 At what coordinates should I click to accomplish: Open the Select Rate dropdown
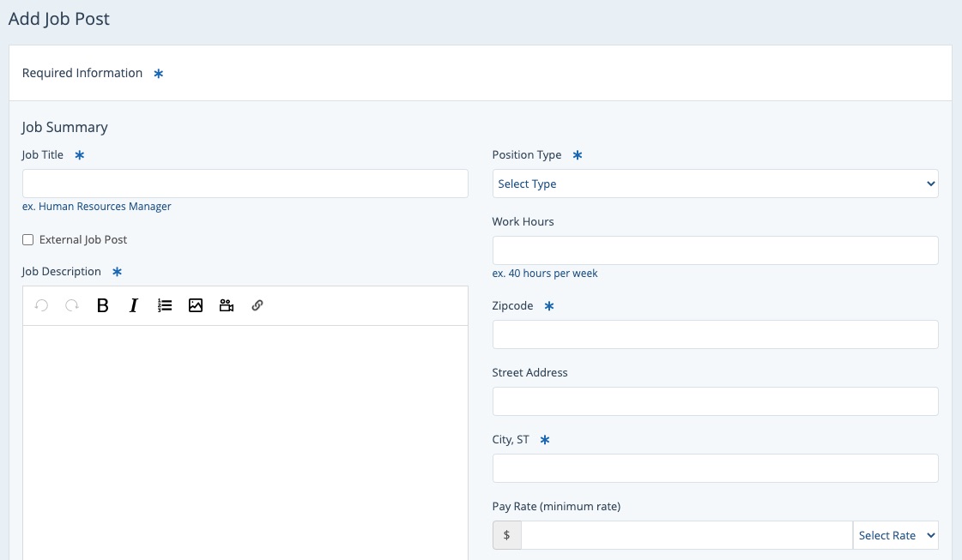tap(895, 535)
